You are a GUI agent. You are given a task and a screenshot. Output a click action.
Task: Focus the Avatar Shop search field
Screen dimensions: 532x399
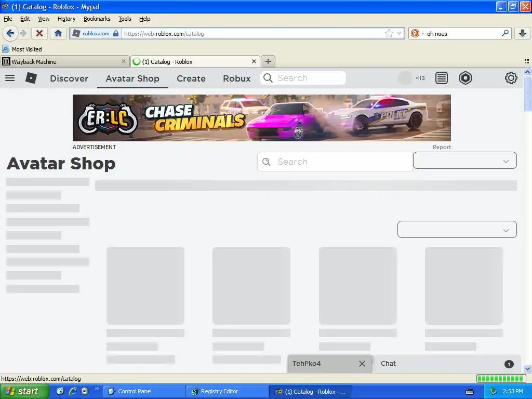335,162
